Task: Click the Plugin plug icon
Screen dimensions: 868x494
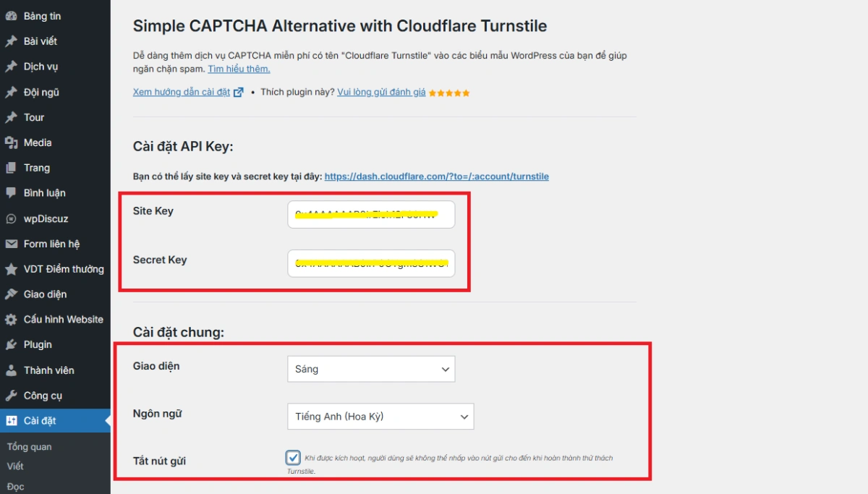Action: pyautogui.click(x=11, y=345)
